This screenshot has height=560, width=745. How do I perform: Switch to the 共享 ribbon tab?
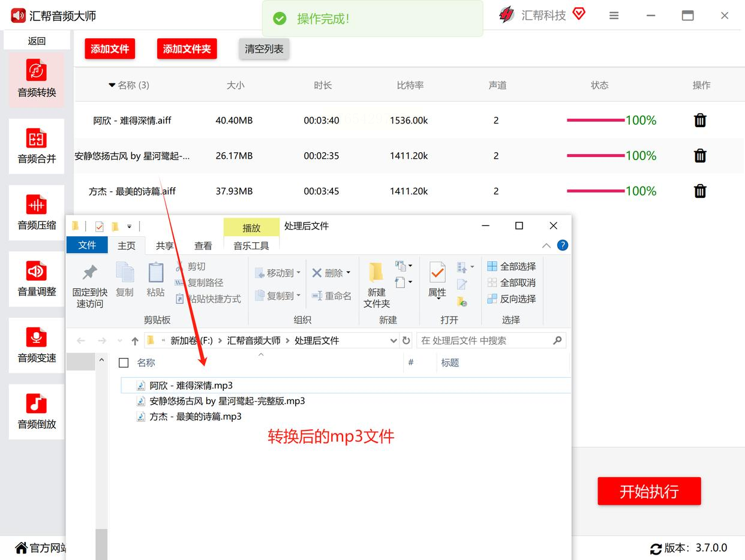pos(165,246)
